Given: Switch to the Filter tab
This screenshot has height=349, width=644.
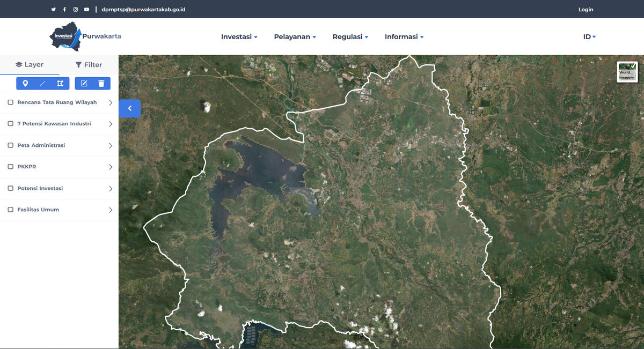Looking at the screenshot, I should click(x=89, y=65).
